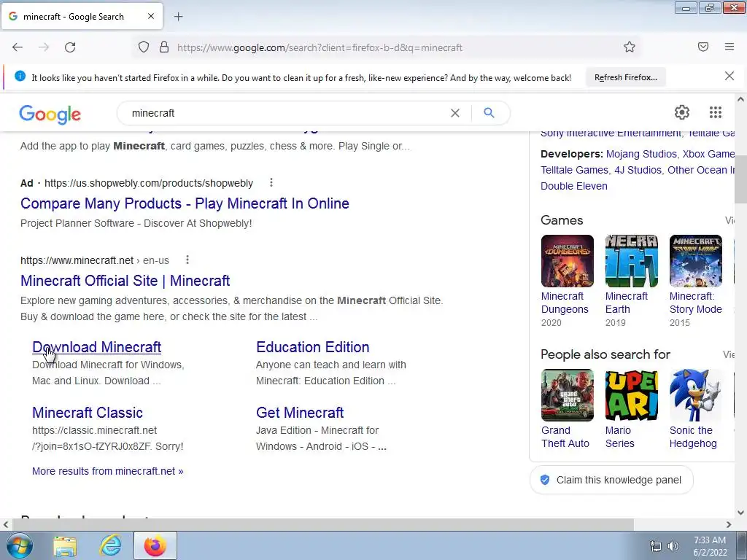
Task: Open Mojang Studios developer link
Action: pos(641,154)
